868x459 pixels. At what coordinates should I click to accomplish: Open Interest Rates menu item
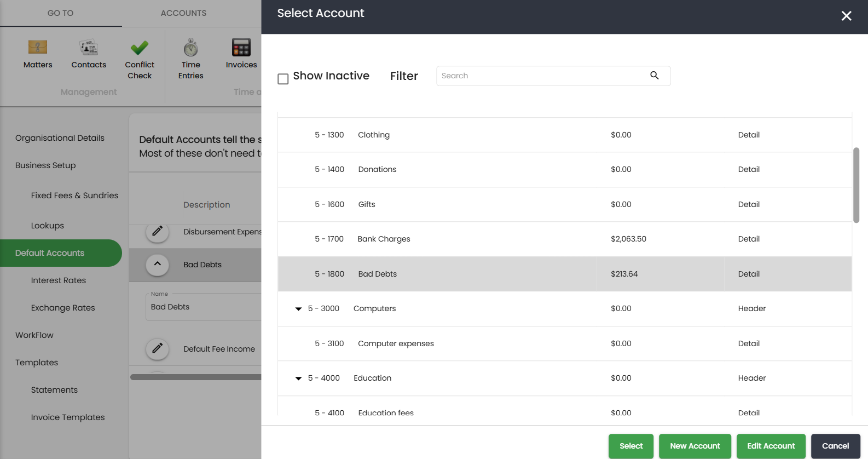coord(59,280)
